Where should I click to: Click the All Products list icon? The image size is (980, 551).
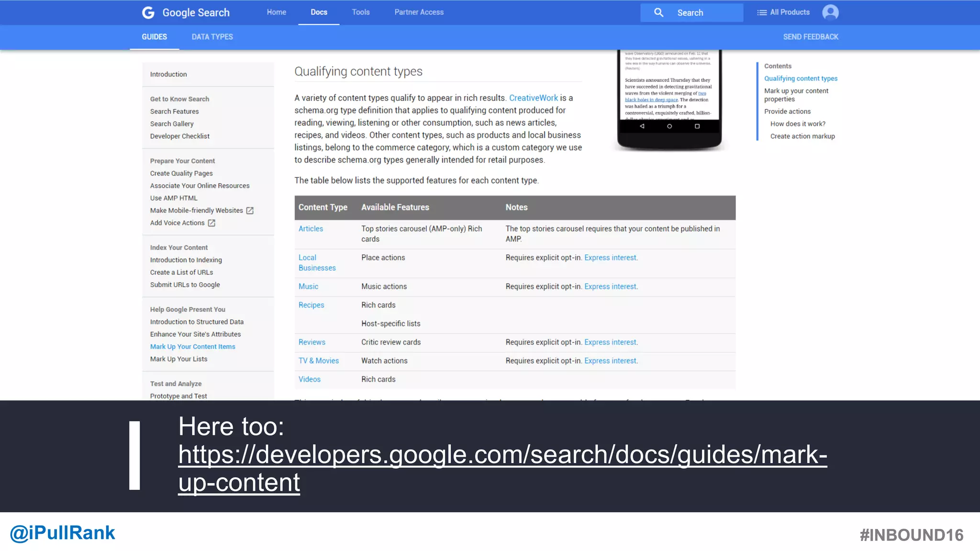[762, 12]
